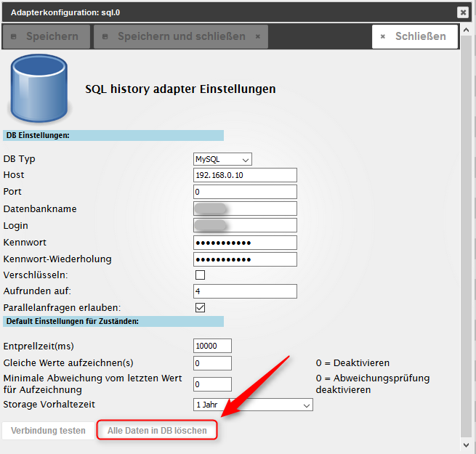Click the Port input field

245,192
